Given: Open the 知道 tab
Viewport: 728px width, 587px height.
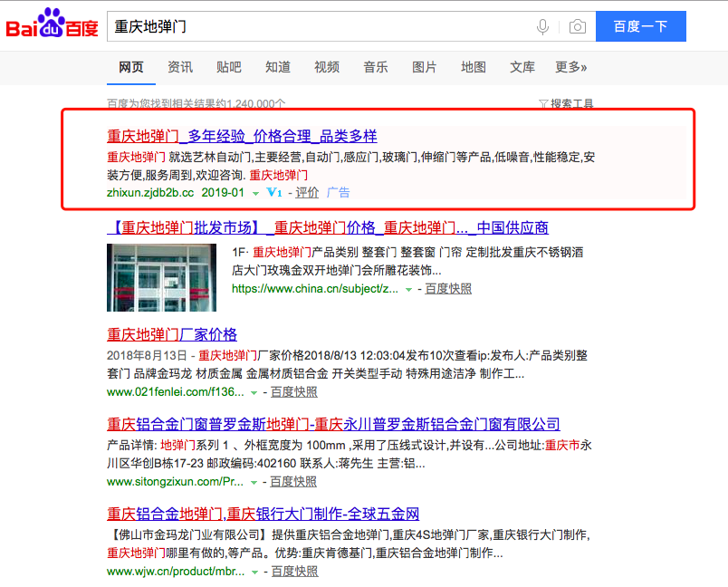Looking at the screenshot, I should pyautogui.click(x=278, y=67).
